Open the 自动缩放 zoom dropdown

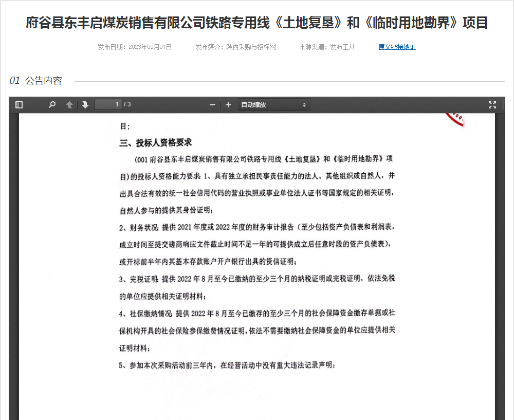click(274, 105)
